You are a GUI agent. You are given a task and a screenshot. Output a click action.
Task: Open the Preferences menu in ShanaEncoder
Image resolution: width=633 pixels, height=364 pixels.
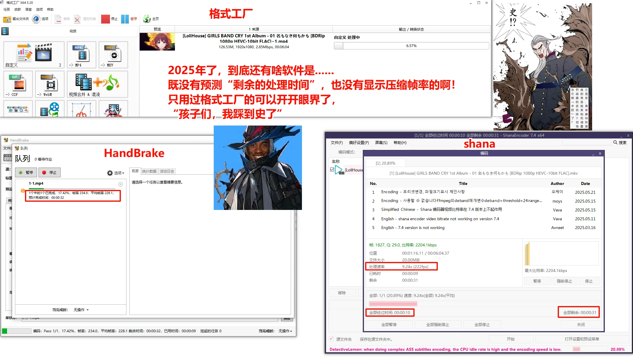click(358, 143)
